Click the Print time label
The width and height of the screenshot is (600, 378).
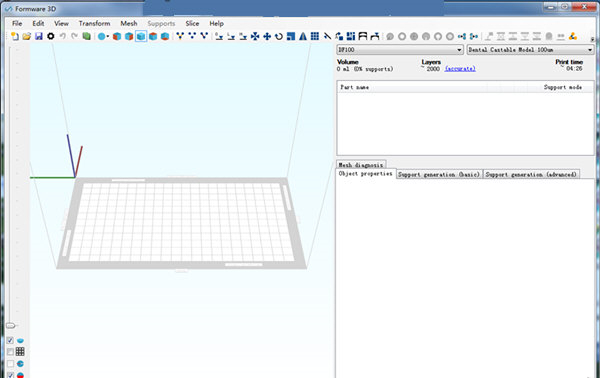[x=569, y=62]
